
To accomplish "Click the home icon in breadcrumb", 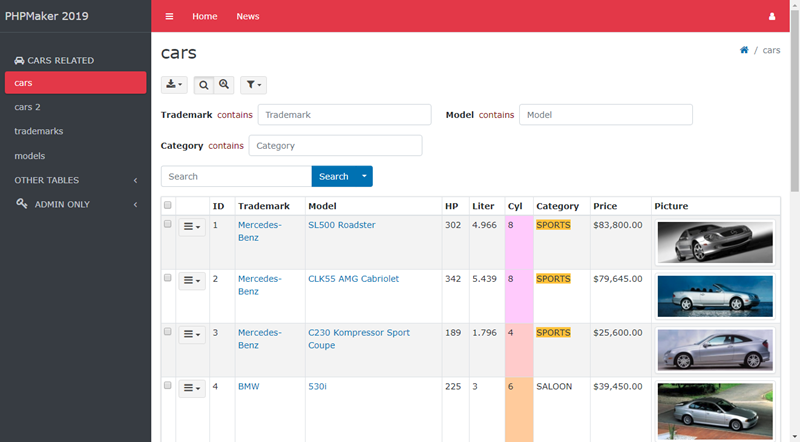I will pyautogui.click(x=744, y=50).
